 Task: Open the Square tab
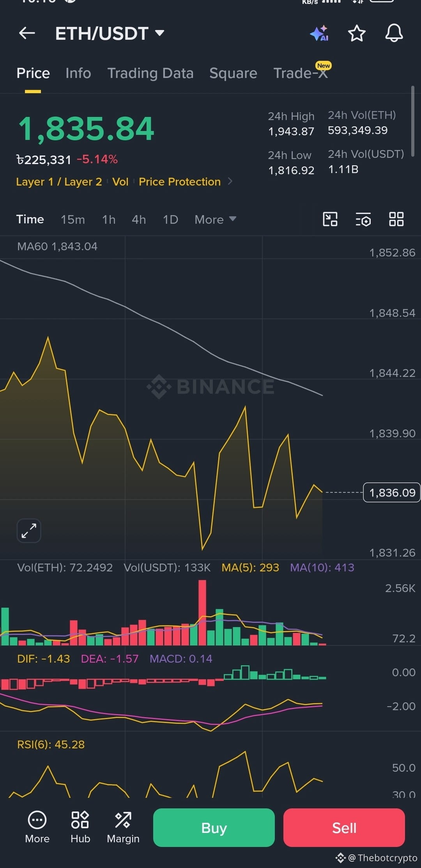[233, 73]
